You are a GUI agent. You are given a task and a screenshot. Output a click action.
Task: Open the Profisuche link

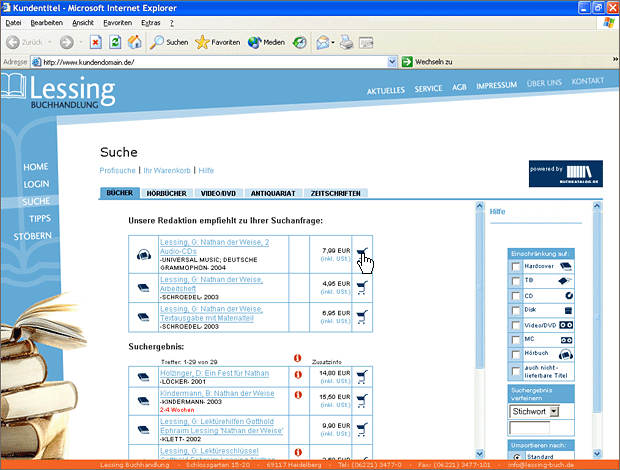[117, 170]
